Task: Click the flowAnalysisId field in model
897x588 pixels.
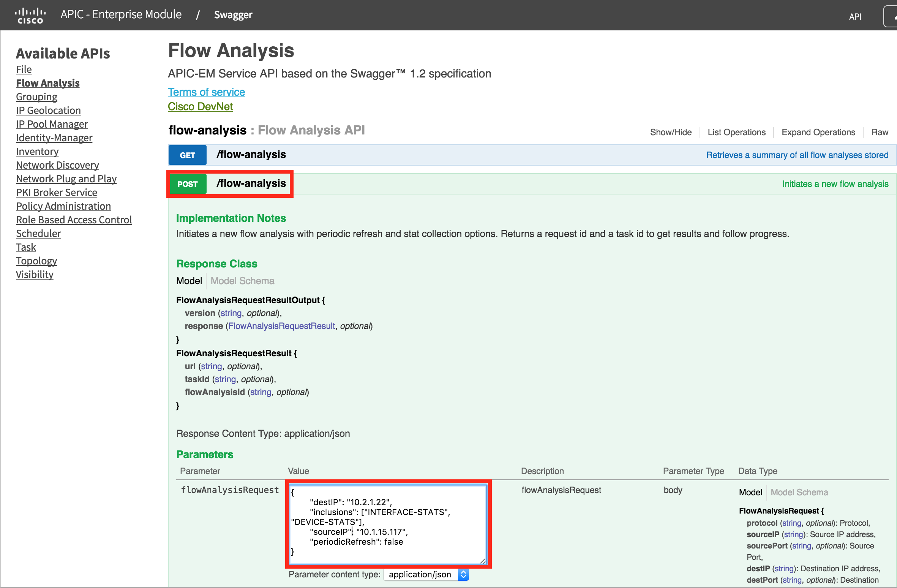Action: pos(215,392)
